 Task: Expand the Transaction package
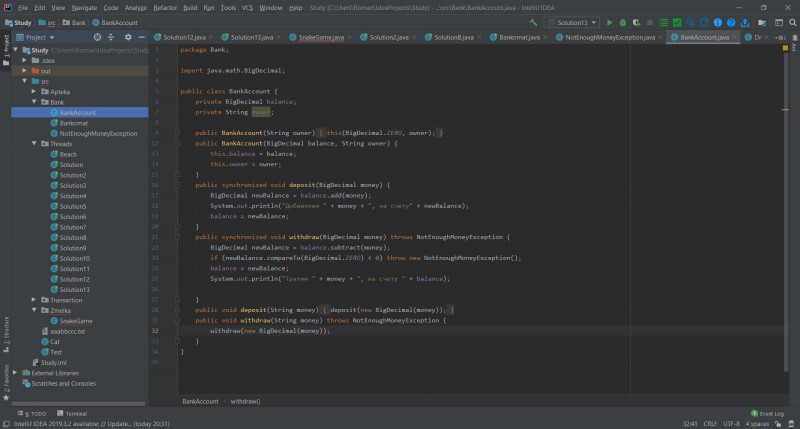coord(34,300)
